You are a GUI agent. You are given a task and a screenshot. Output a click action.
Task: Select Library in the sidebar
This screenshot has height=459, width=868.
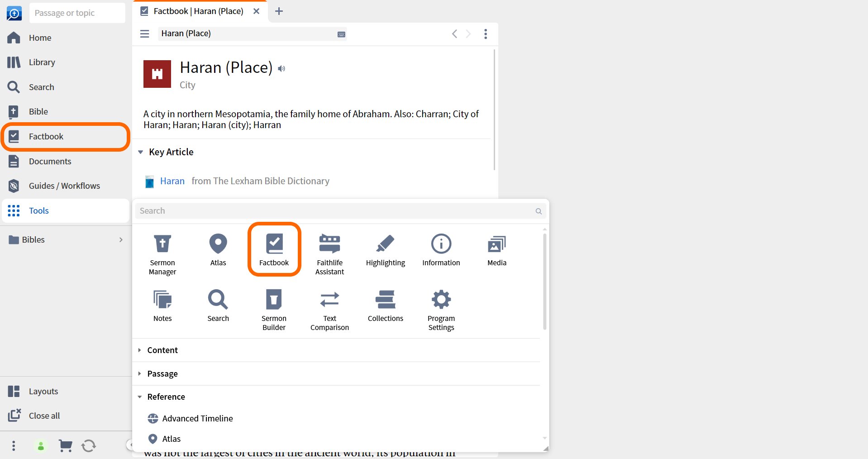[66, 62]
